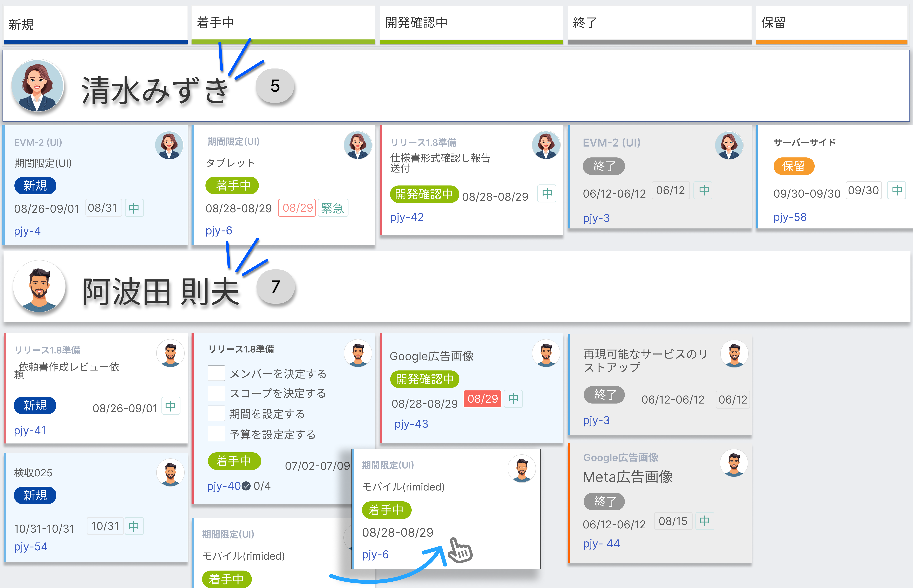Check the メンバーを決定する checkbox

(216, 373)
